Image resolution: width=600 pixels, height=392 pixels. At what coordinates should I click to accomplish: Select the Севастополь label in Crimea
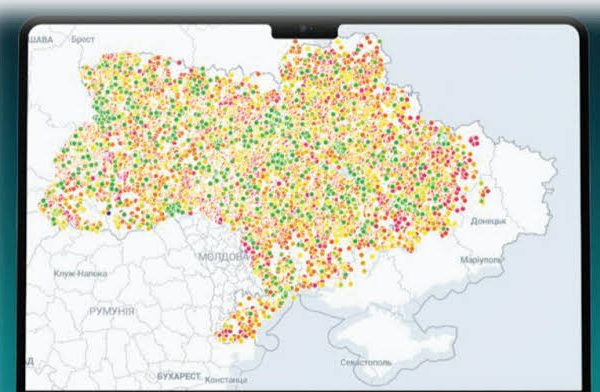tap(366, 362)
